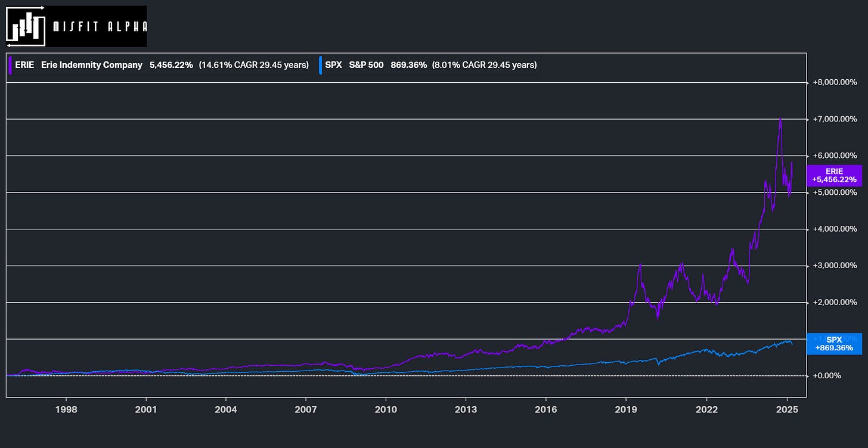Click the blue SPX +869.36% price tag

click(834, 344)
